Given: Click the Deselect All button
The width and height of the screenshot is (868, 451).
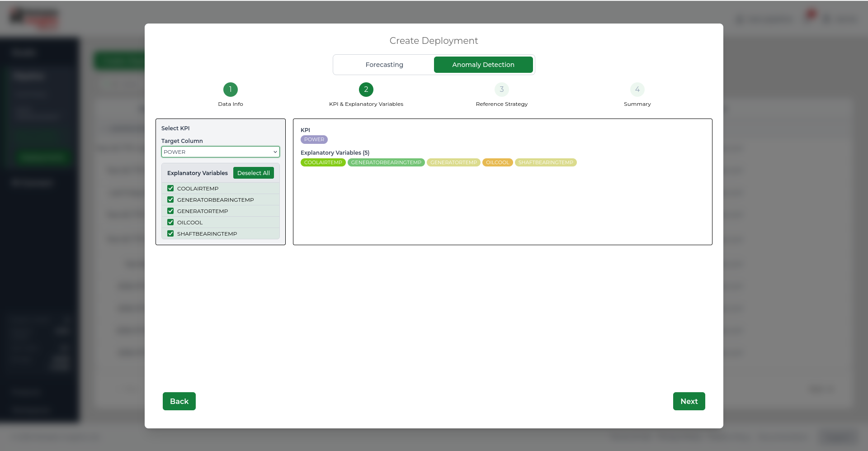Looking at the screenshot, I should coord(254,173).
